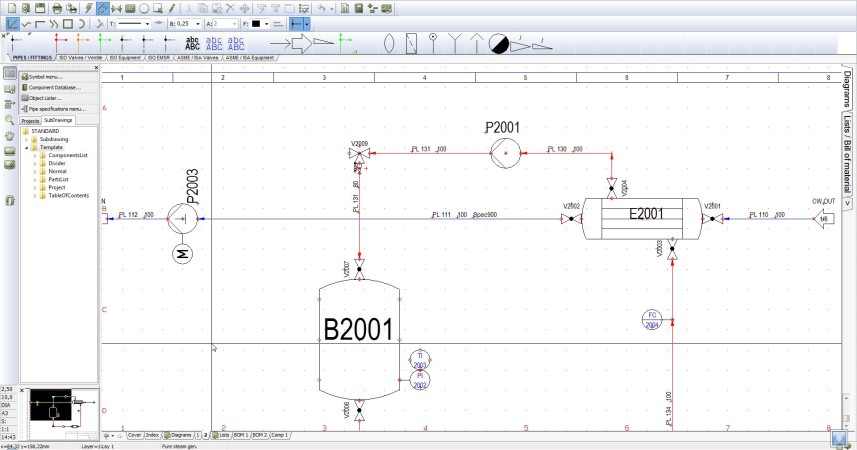Open the Pipe specifications menu
This screenshot has width=857, height=450.
59,109
